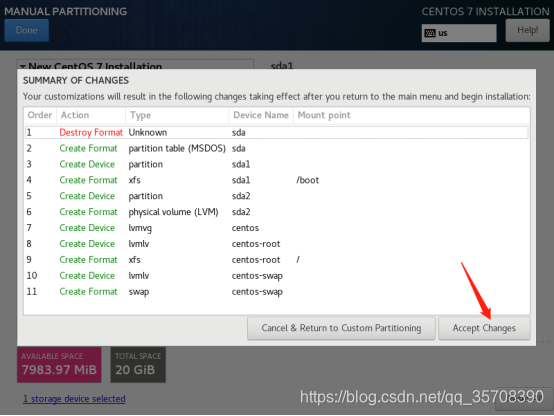This screenshot has height=416, width=554.
Task: Select row 9 xfs centos-root format
Action: (x=277, y=260)
